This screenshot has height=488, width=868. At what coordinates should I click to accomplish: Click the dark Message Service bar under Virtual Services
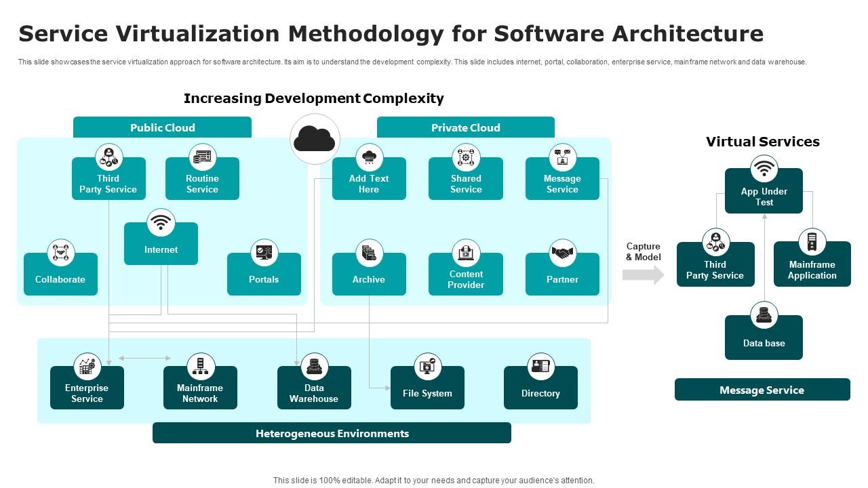(762, 390)
